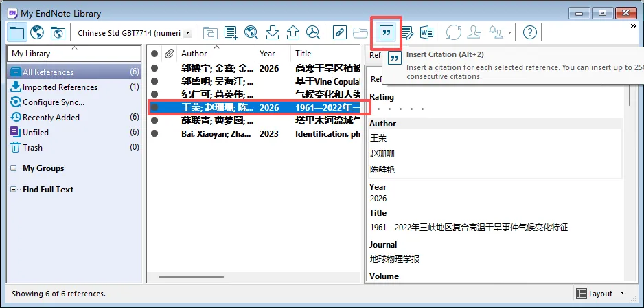Click the Share Library person-plus icon

tap(474, 32)
